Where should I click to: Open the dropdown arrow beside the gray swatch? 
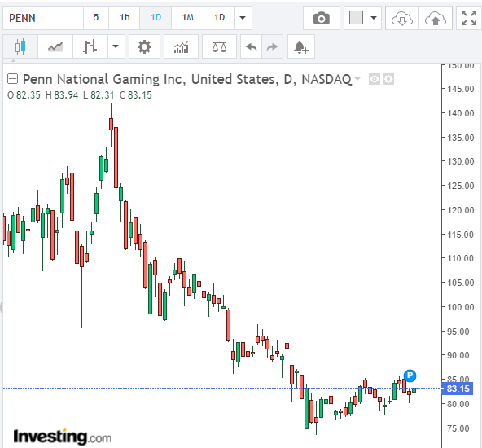pyautogui.click(x=374, y=18)
